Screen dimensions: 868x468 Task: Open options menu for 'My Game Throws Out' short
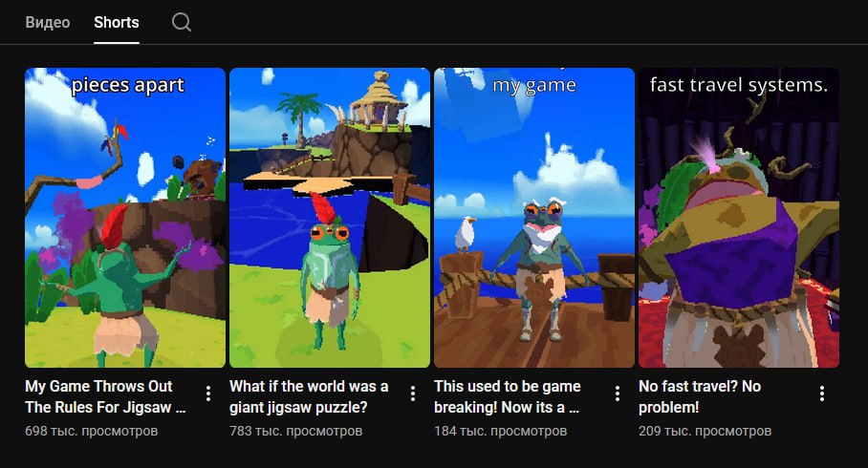(x=208, y=394)
